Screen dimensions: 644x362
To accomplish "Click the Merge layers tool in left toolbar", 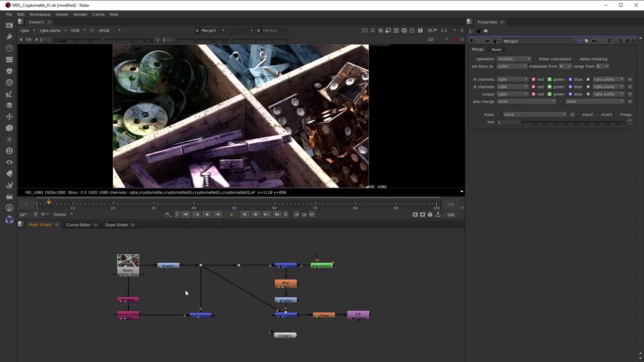I will (x=9, y=105).
